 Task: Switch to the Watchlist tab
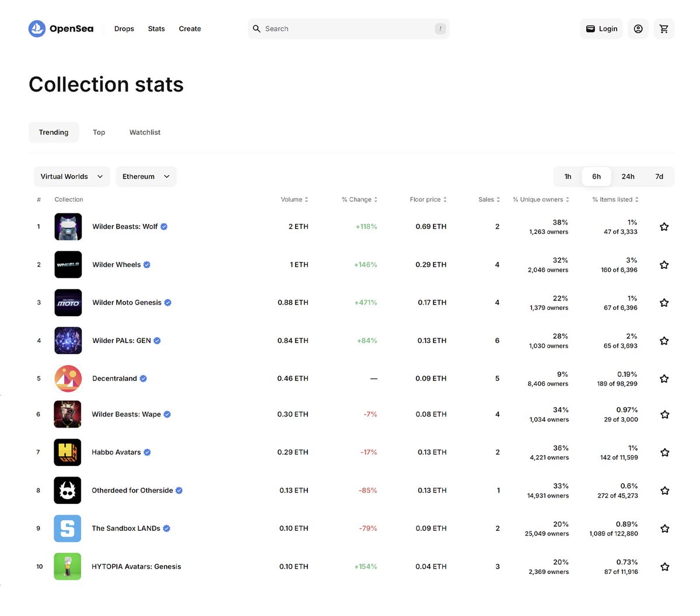click(x=145, y=132)
